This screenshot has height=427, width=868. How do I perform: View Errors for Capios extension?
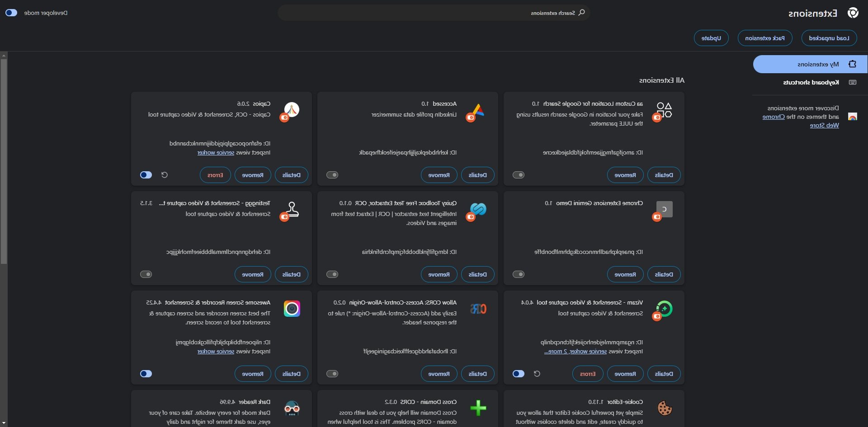click(x=215, y=175)
